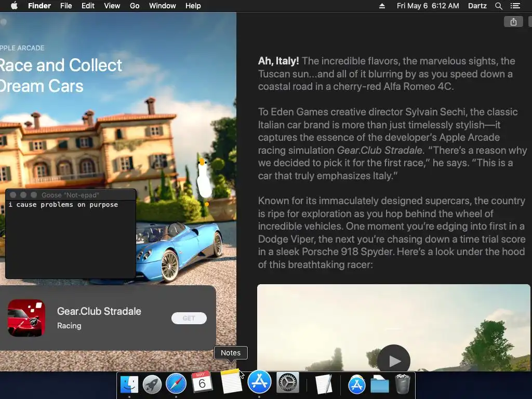
Task: Open App Store downloads stack in Dock
Action: point(356,385)
